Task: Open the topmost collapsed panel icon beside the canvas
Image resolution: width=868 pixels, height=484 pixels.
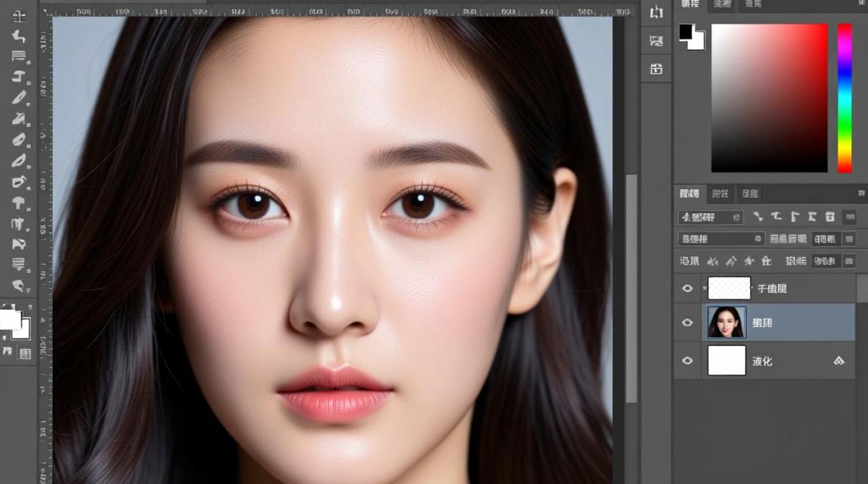Action: [656, 12]
